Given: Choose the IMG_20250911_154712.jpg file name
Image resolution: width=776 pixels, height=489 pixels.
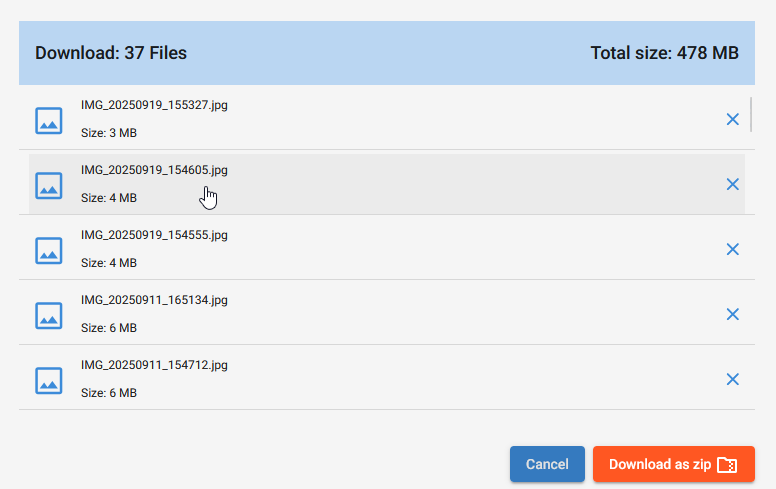Looking at the screenshot, I should [154, 365].
